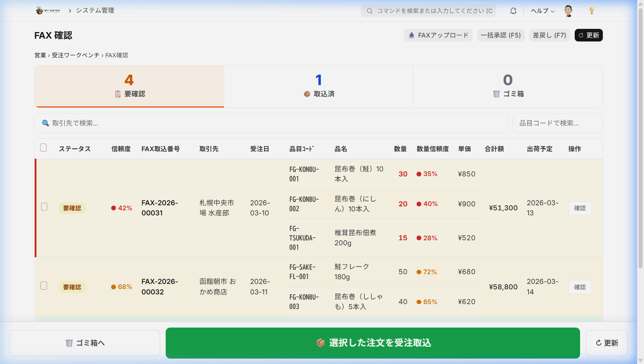Click the FAXアップロード button
Image resolution: width=644 pixels, height=364 pixels.
pyautogui.click(x=438, y=35)
